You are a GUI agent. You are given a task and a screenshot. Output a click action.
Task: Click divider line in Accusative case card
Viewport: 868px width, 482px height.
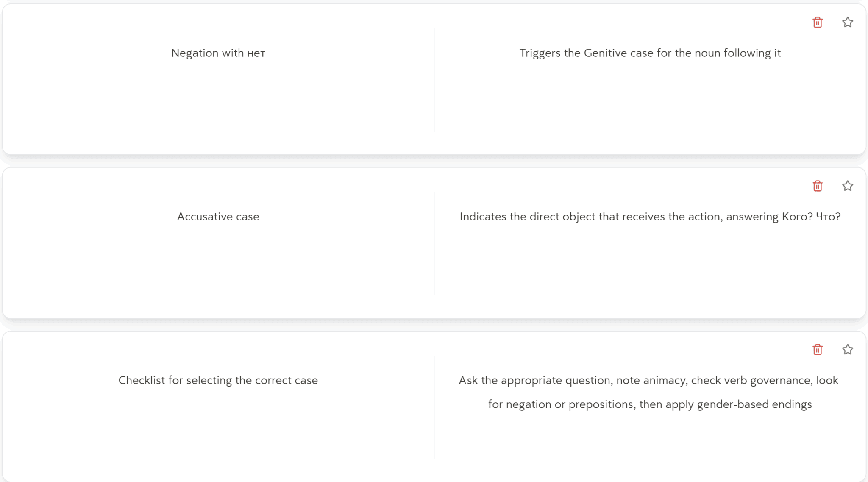[x=434, y=243]
